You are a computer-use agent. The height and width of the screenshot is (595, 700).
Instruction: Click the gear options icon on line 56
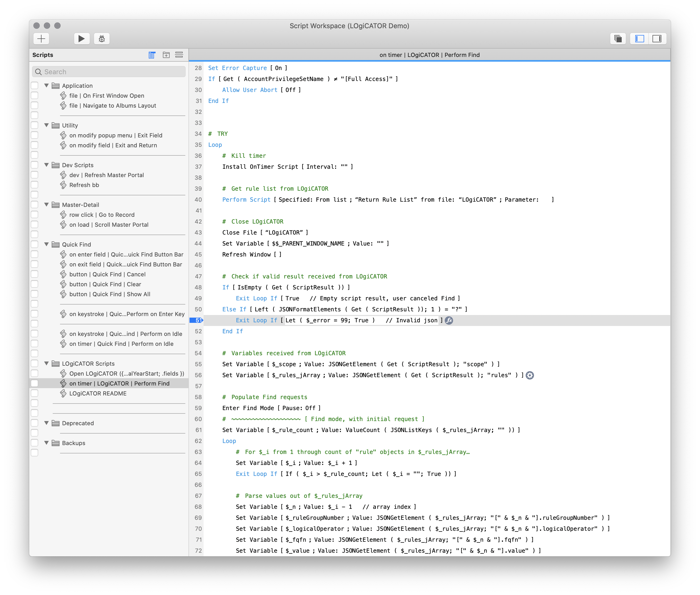point(530,375)
